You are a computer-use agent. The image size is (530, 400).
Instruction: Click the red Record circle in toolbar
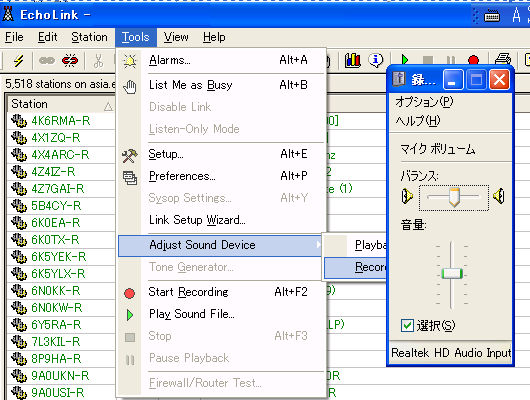pyautogui.click(x=473, y=60)
